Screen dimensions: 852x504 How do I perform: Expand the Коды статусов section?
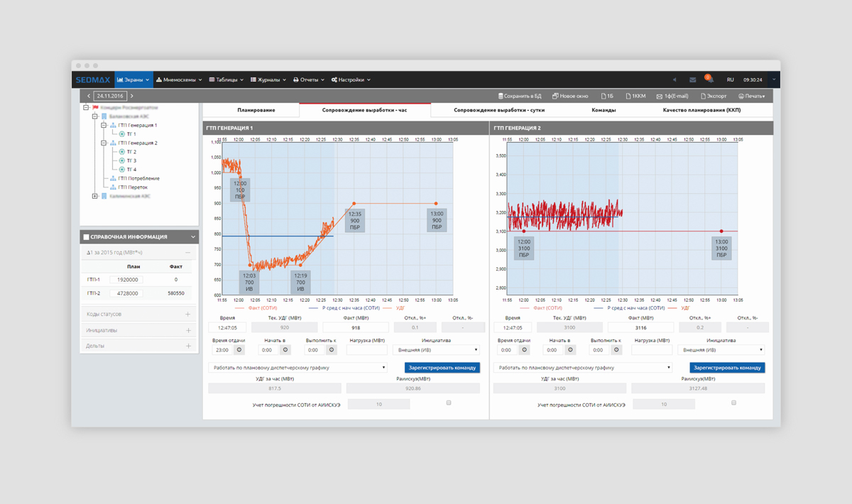click(x=187, y=314)
